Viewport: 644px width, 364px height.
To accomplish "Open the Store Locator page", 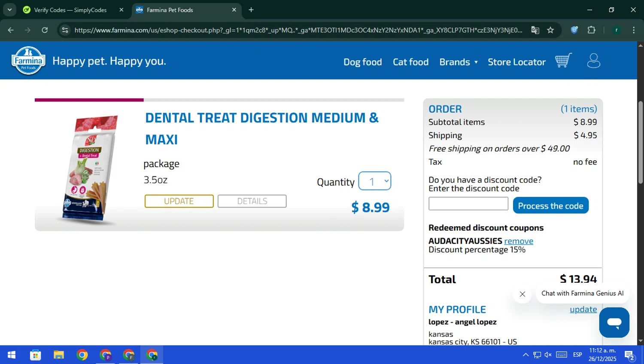I will tap(516, 62).
